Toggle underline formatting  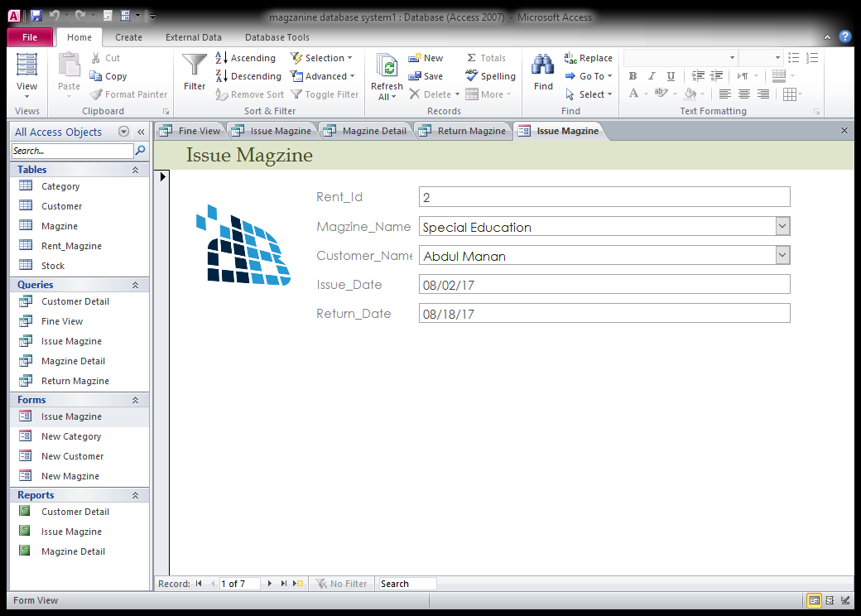coord(670,75)
